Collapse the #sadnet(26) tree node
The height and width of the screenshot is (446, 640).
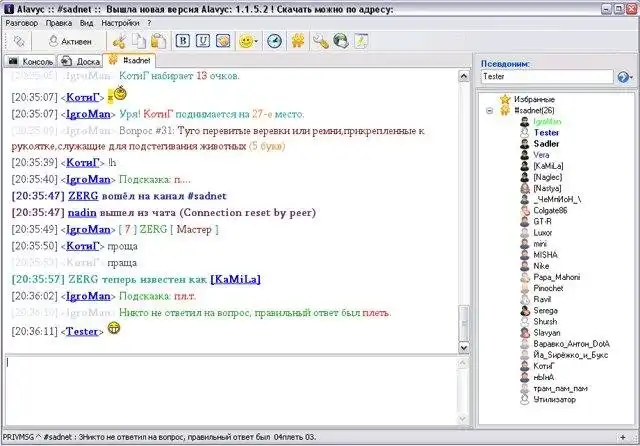coord(489,110)
